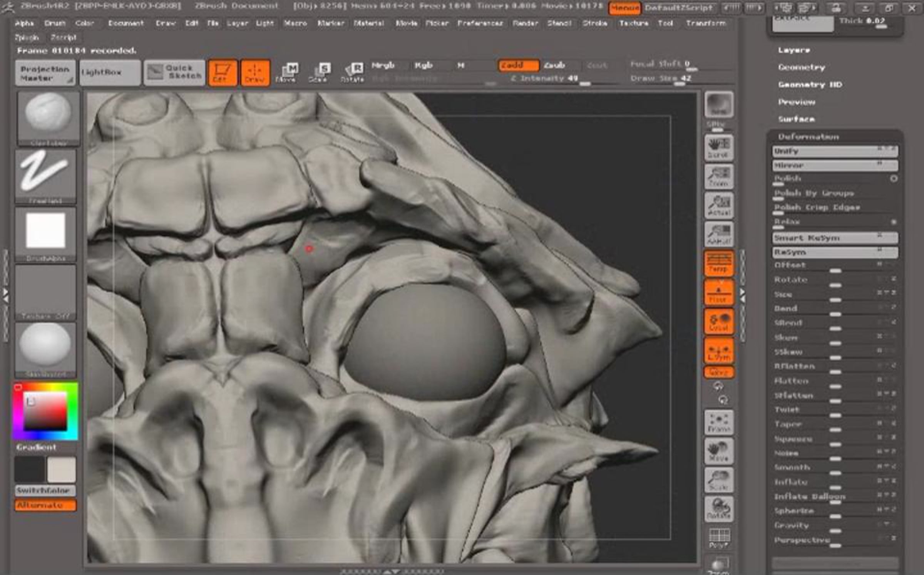Expand the Surface section
Viewport: 924px width, 575px height.
tap(796, 119)
